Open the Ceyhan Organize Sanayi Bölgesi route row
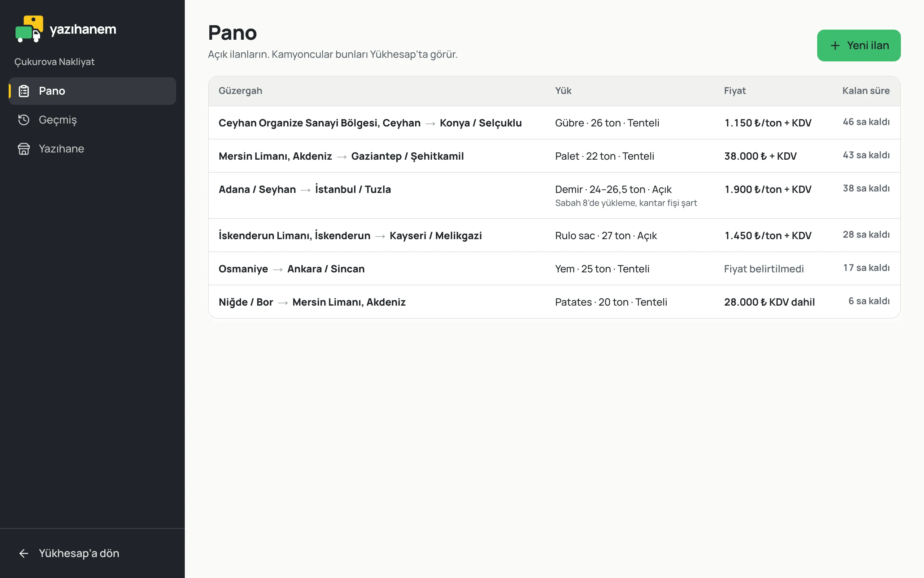 554,123
